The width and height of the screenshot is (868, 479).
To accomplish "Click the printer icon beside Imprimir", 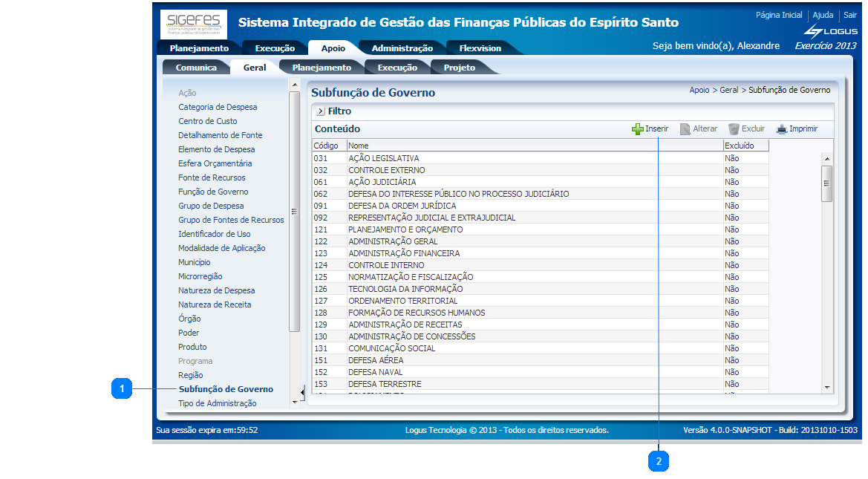I will [x=781, y=128].
